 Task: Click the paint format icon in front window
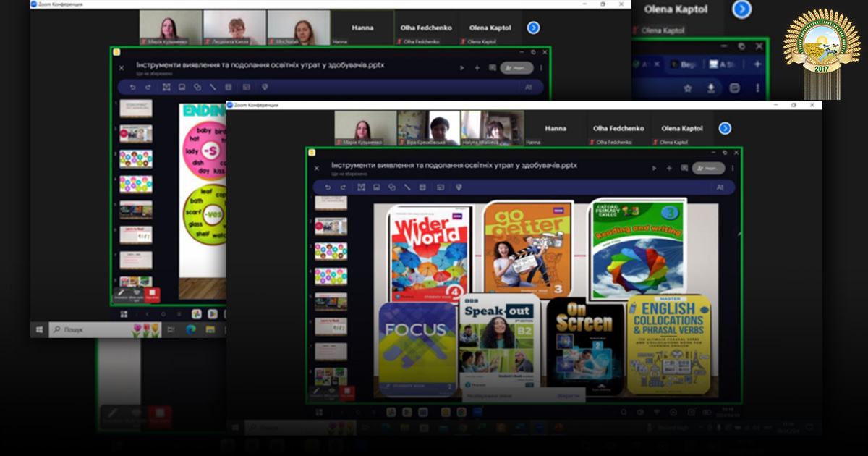tap(458, 187)
